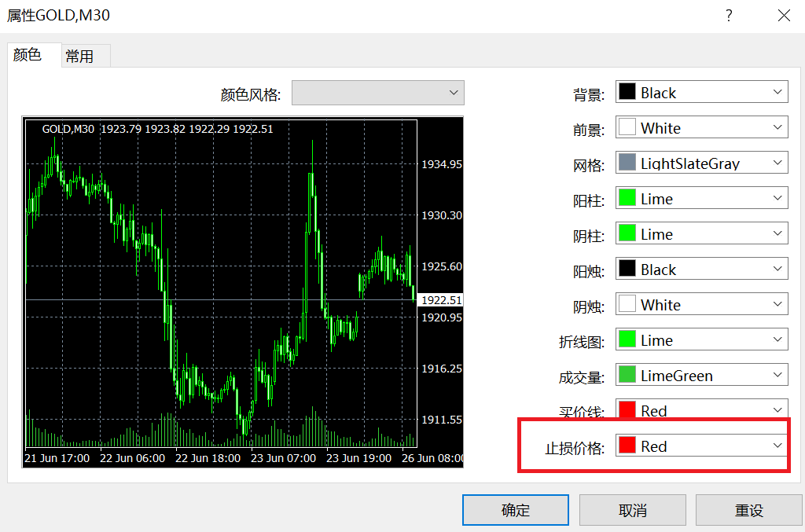
Task: Click the help question mark icon
Action: coord(729,15)
